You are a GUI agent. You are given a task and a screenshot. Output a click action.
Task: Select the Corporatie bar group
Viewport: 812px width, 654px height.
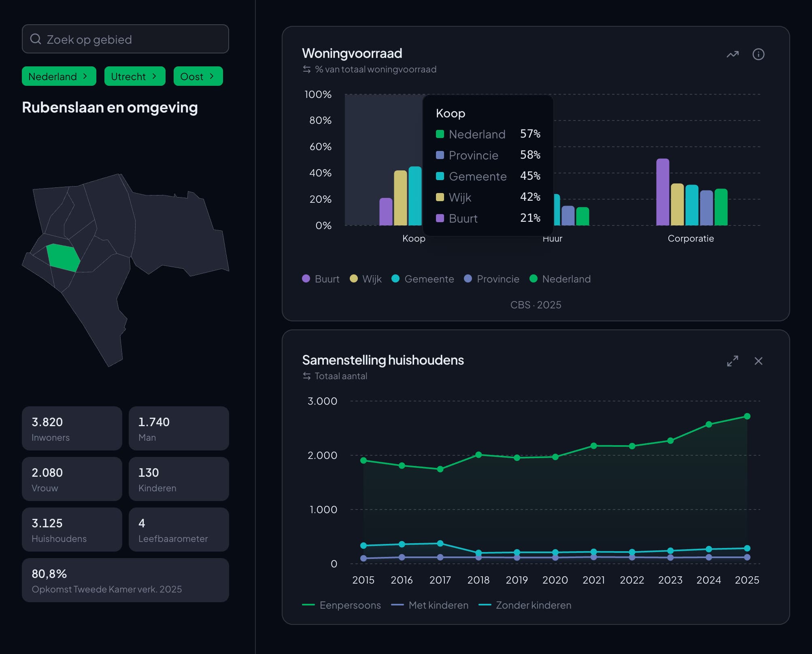(x=691, y=192)
